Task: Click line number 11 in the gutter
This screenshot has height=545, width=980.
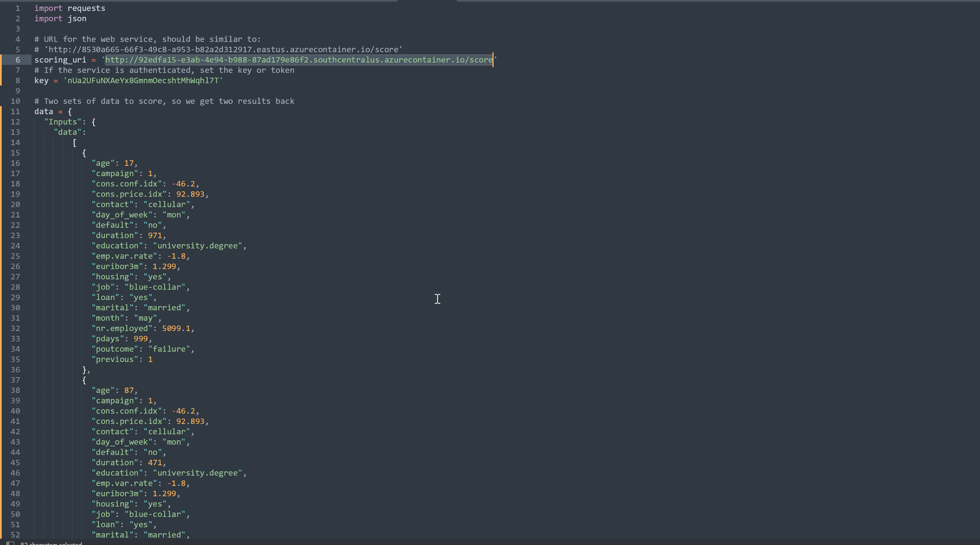Action: click(x=15, y=112)
